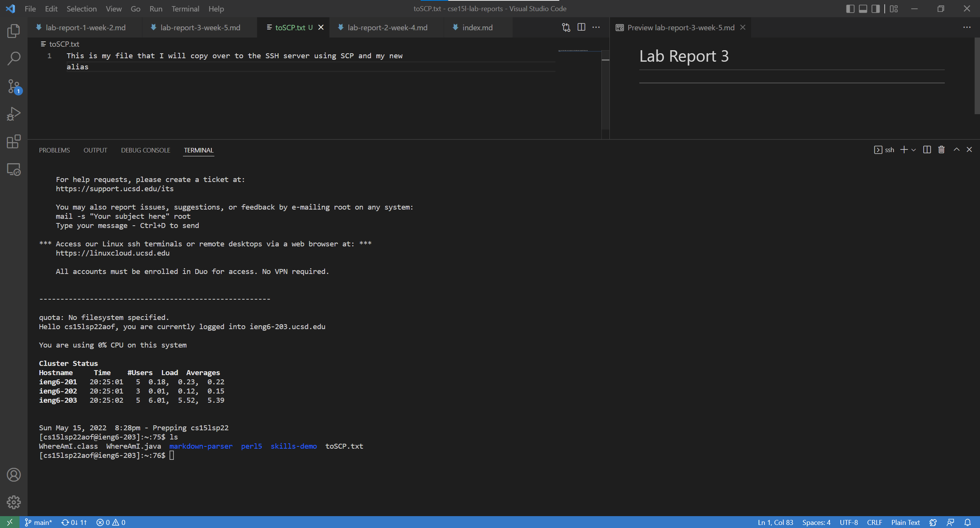Open the Source Control view icon

(14, 87)
